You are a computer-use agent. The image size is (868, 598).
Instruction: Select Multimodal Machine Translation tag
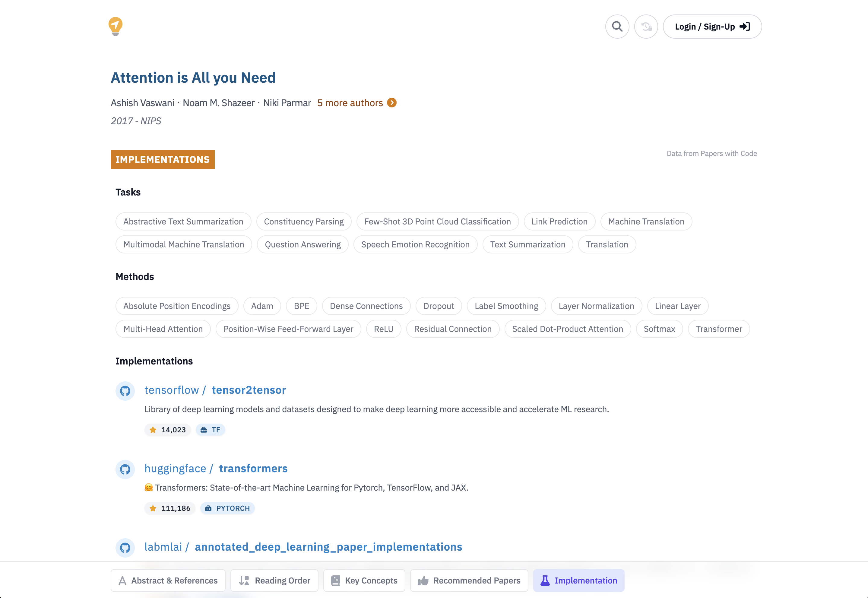click(x=184, y=244)
